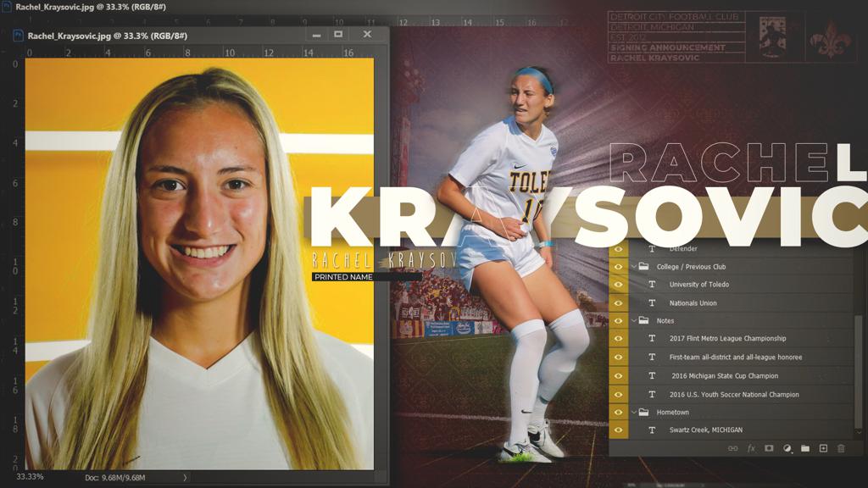
Task: Open the fx layer style menu icon
Action: coord(751,448)
